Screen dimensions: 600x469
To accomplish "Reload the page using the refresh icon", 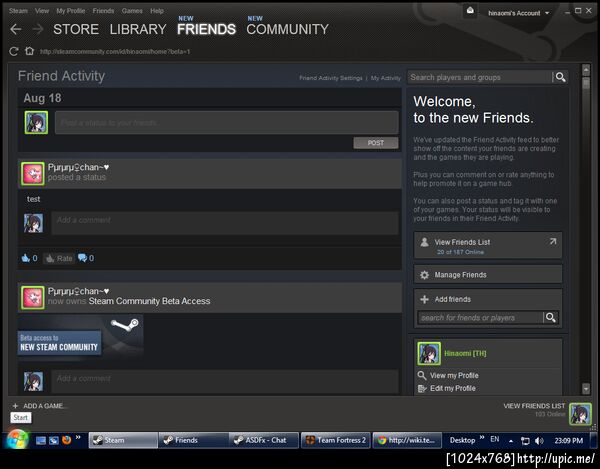I will [14, 51].
